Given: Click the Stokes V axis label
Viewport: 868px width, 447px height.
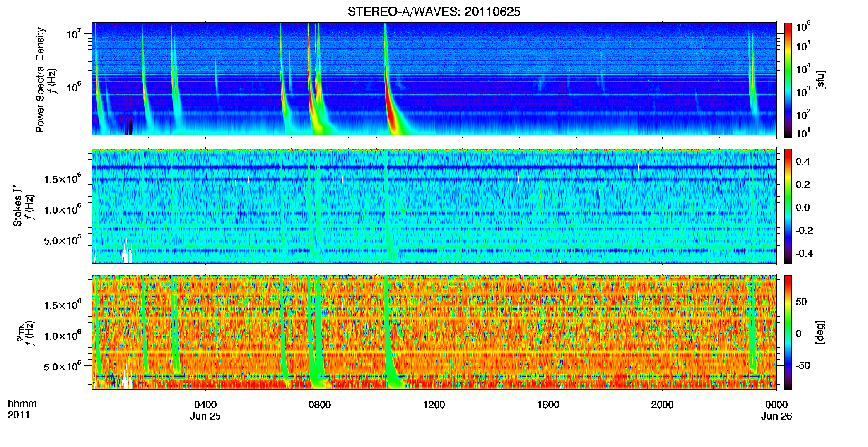Looking at the screenshot, I should [17, 206].
